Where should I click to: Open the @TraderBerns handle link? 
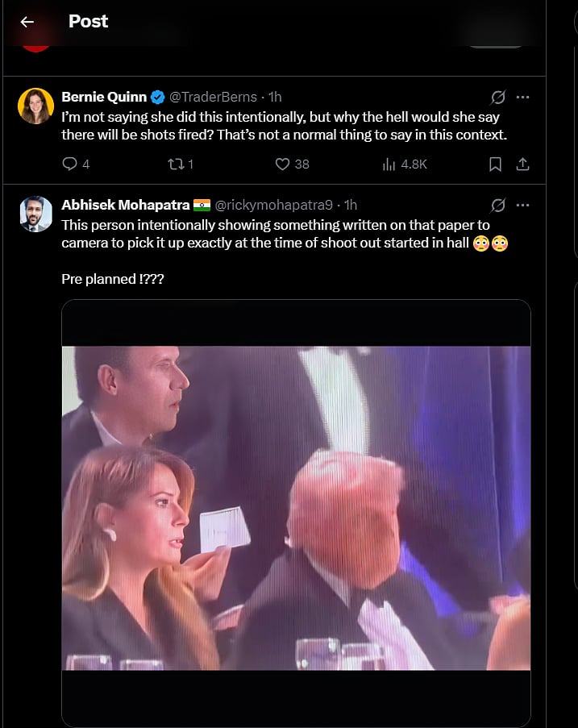tap(214, 97)
